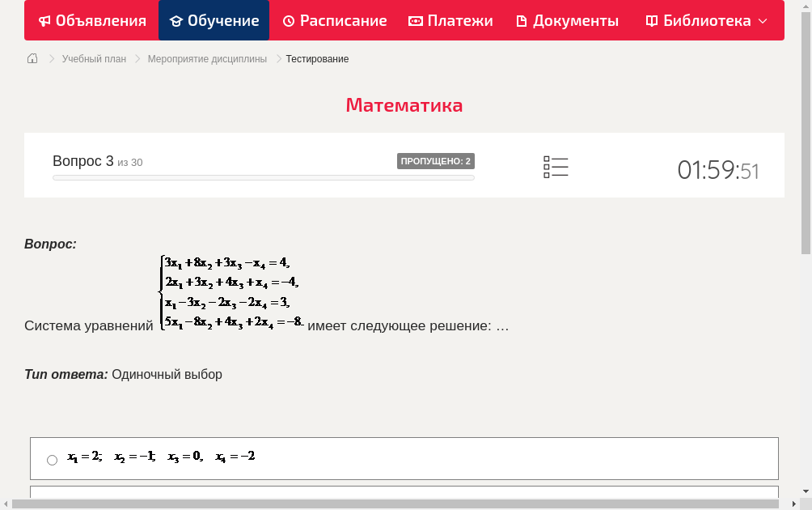This screenshot has width=812, height=510.
Task: Click the document icon on Документы
Action: click(x=523, y=20)
